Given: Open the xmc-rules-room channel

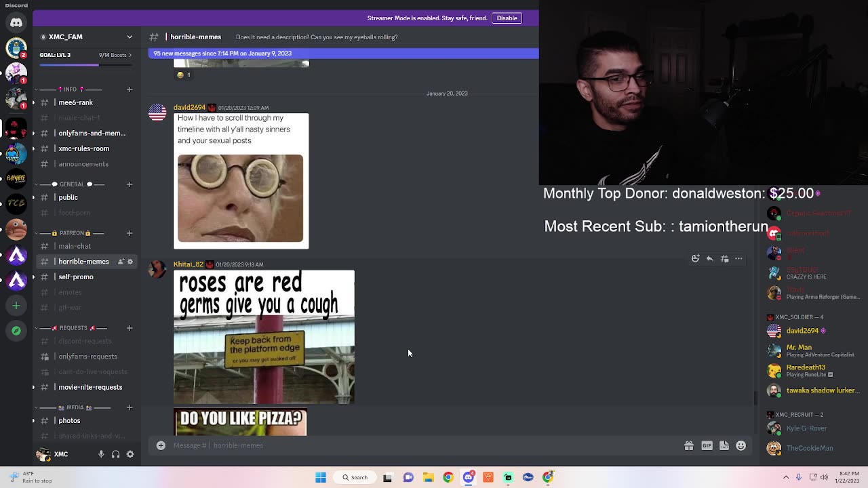Looking at the screenshot, I should pos(86,148).
